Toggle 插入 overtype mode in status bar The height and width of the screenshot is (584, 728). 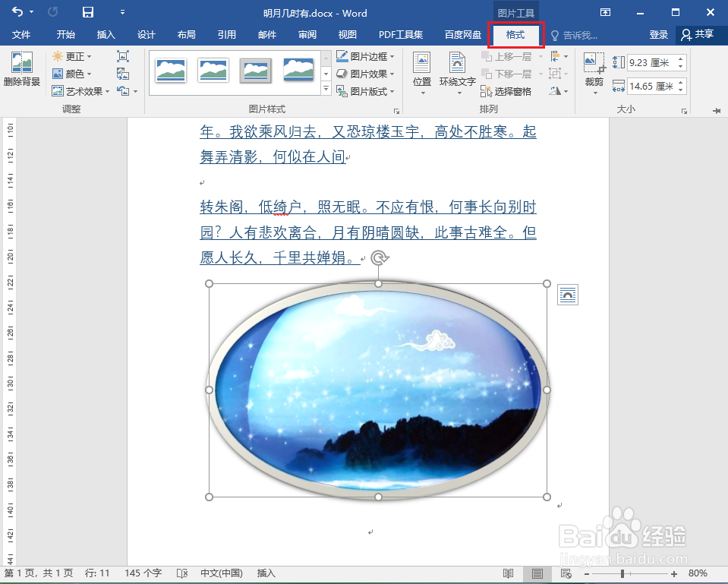click(266, 573)
